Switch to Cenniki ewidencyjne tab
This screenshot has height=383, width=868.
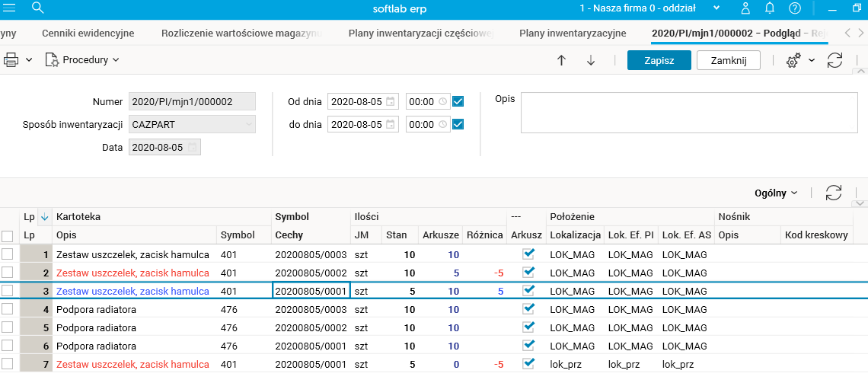[88, 34]
